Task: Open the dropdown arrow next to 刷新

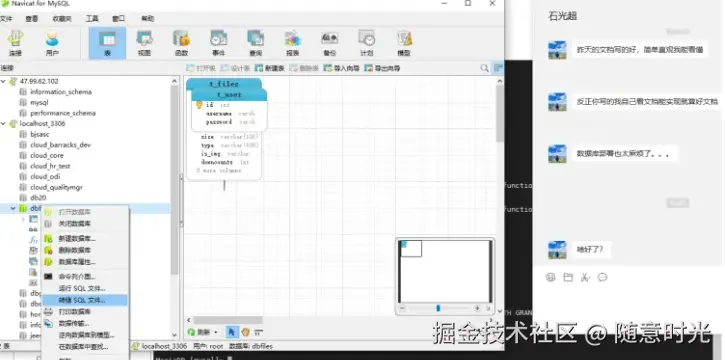Action: point(215,332)
